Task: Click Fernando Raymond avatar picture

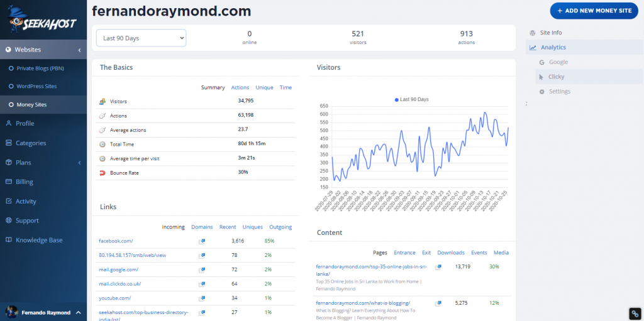Action: (x=13, y=312)
